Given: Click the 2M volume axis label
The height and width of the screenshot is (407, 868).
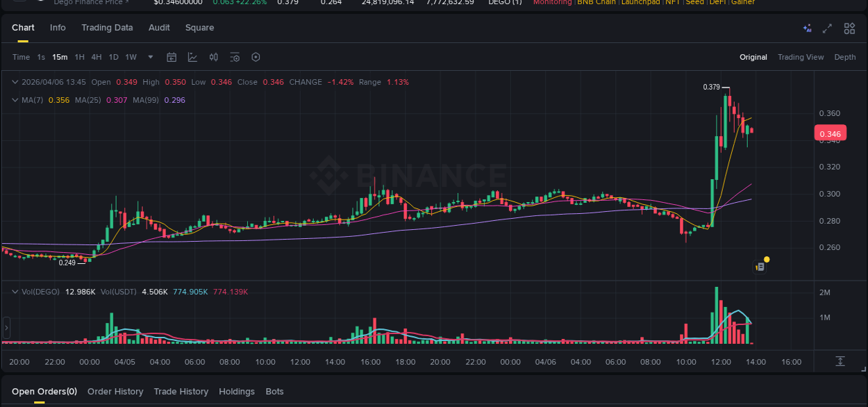Looking at the screenshot, I should coord(825,292).
